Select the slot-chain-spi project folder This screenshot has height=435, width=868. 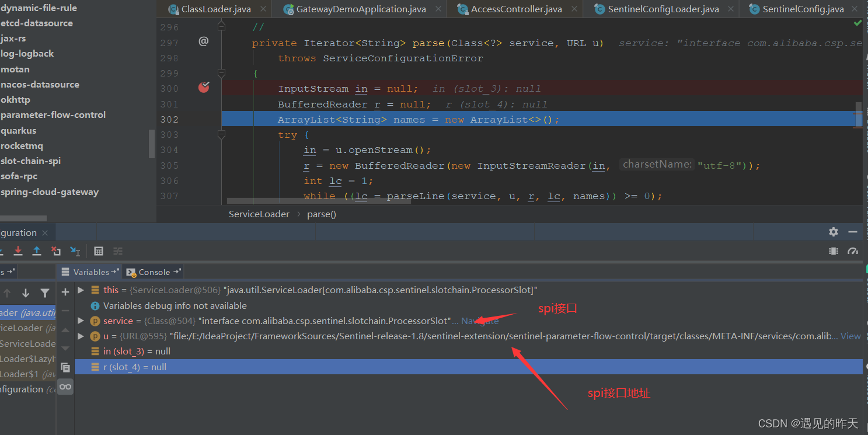pyautogui.click(x=30, y=161)
